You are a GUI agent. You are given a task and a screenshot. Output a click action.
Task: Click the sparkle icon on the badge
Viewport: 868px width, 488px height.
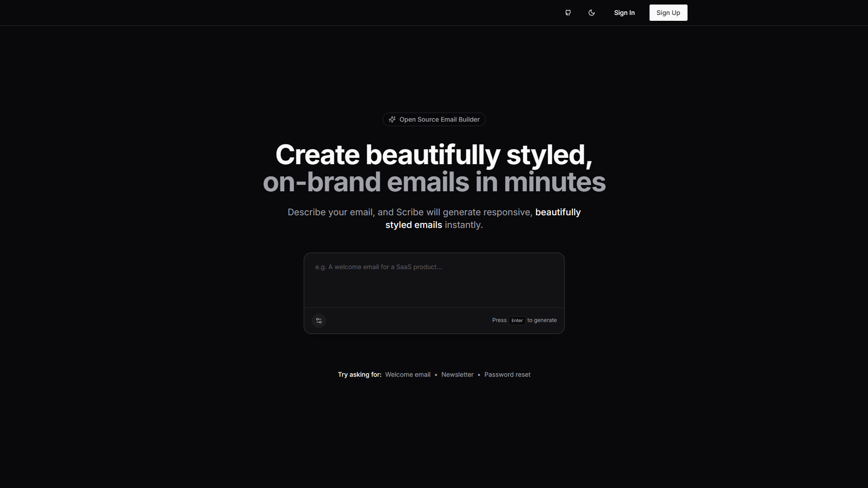(x=392, y=119)
